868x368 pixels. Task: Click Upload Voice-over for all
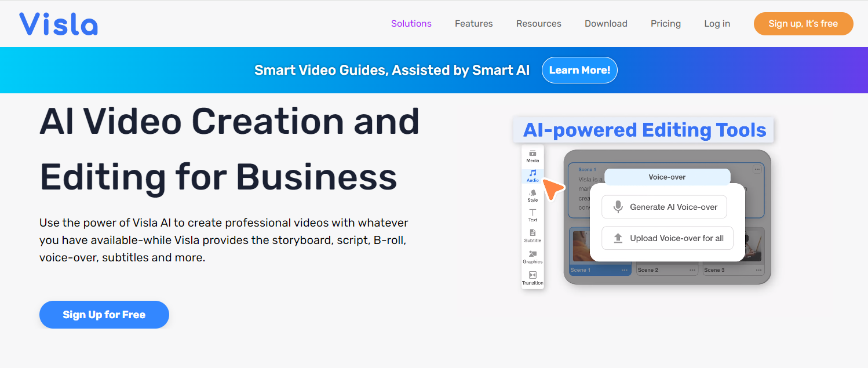coord(667,238)
